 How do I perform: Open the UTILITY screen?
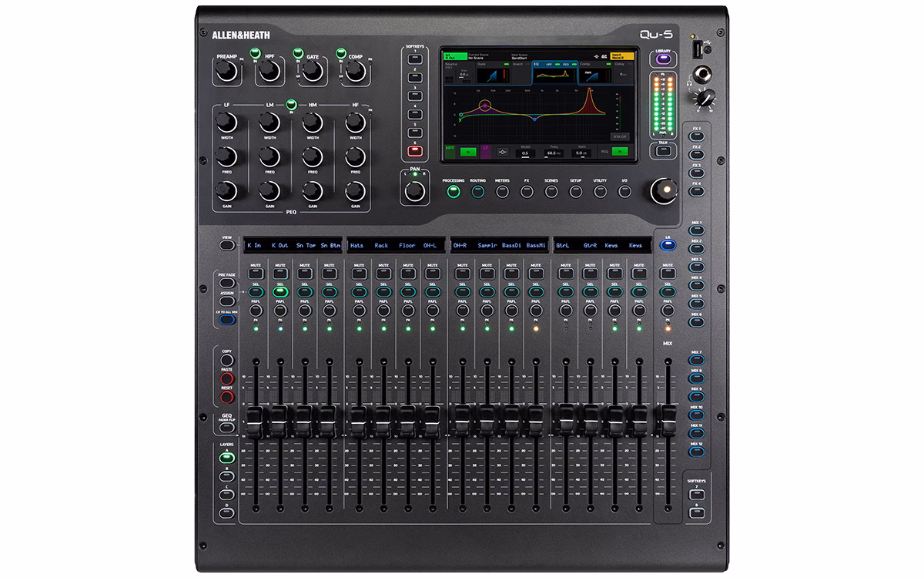(600, 191)
